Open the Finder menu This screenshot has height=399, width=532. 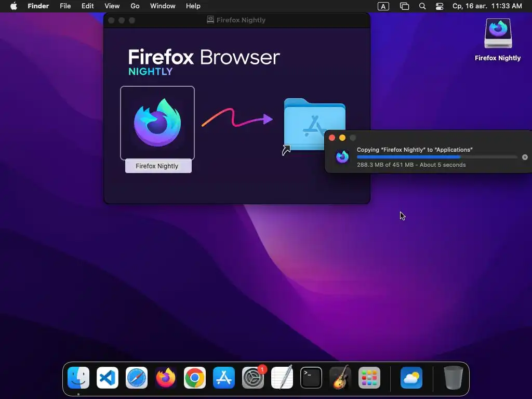click(38, 6)
